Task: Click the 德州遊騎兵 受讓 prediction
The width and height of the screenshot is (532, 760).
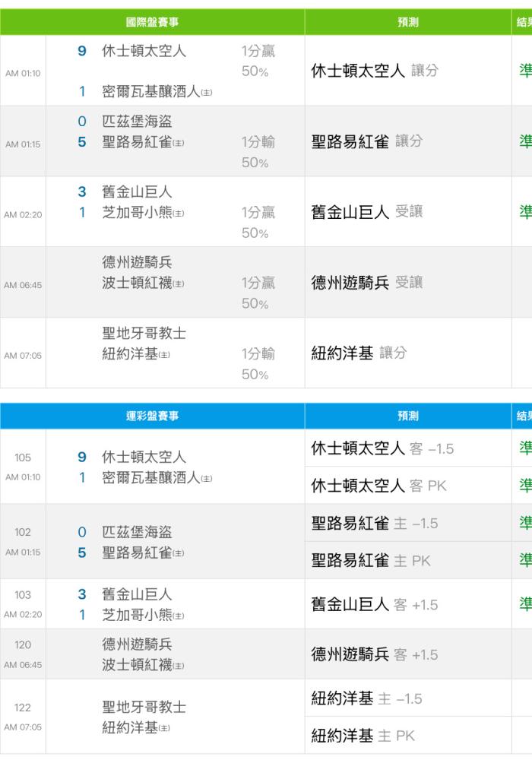Action: click(x=367, y=283)
